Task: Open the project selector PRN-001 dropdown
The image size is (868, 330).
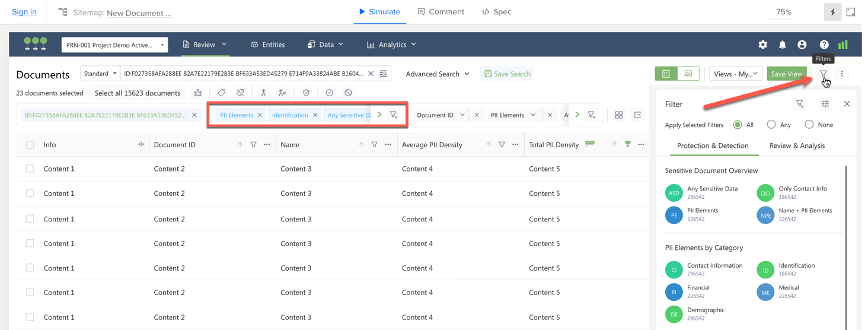Action: point(114,45)
